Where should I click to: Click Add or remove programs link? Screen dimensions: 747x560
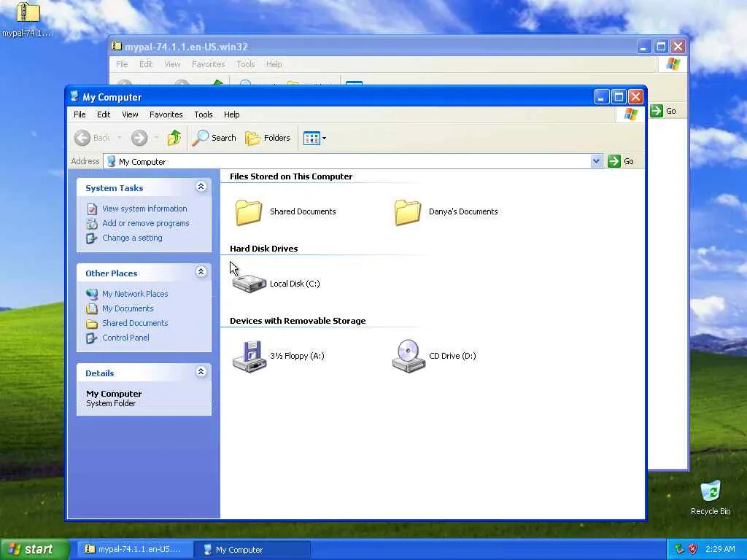(x=146, y=223)
